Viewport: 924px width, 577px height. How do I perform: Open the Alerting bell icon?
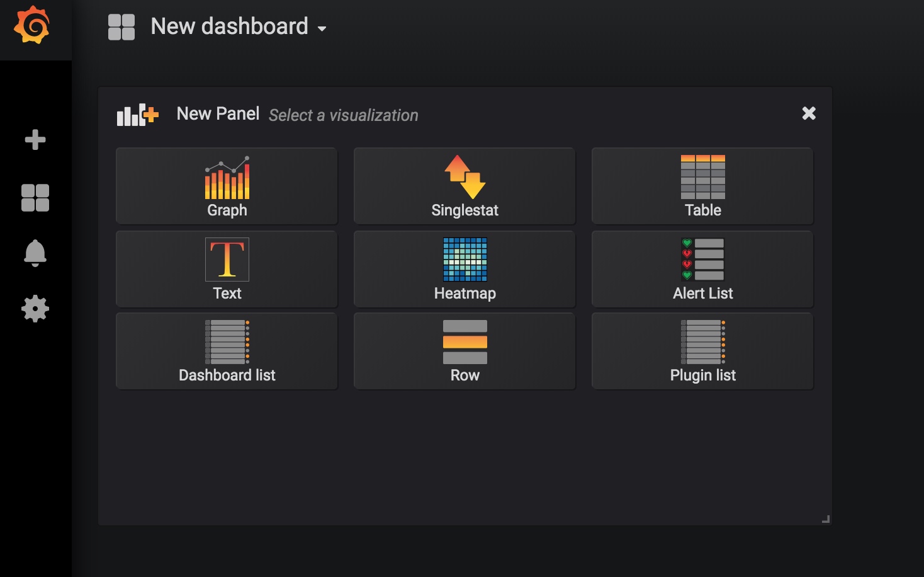(x=35, y=253)
